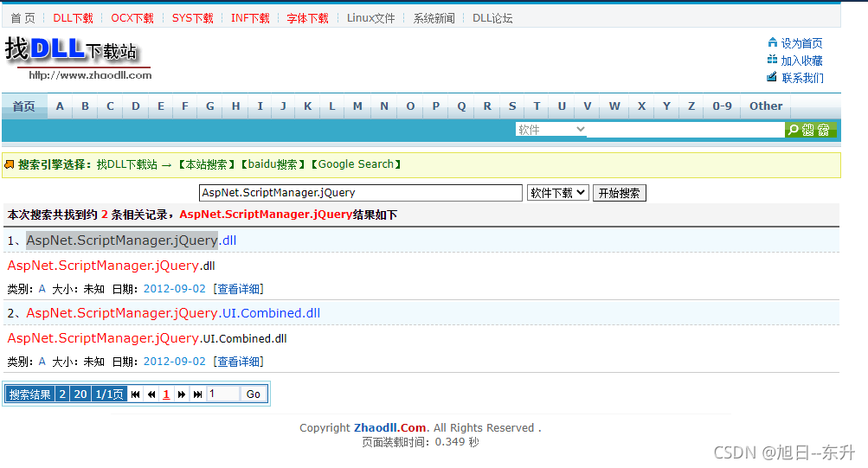Open 字体下载 in top navigation

click(308, 18)
